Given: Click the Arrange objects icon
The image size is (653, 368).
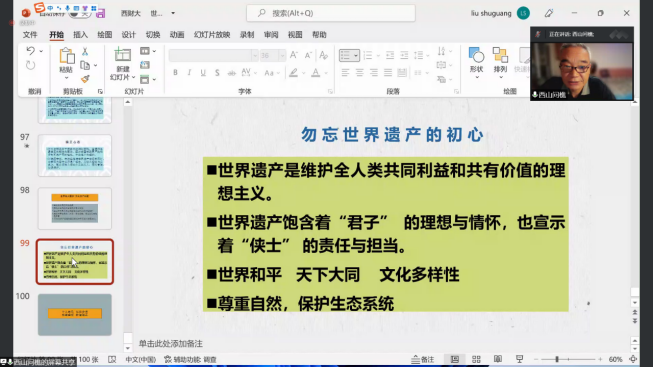Looking at the screenshot, I should [500, 55].
